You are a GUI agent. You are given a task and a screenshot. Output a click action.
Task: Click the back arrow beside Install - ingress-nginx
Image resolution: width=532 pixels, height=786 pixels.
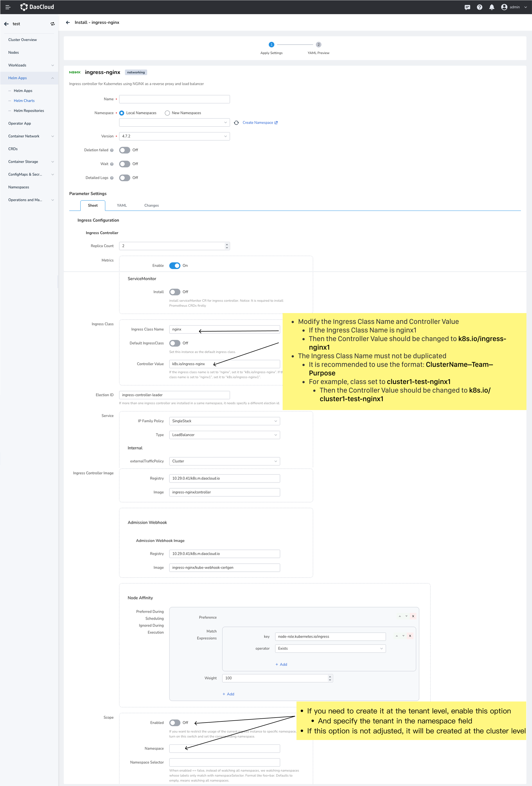click(68, 23)
